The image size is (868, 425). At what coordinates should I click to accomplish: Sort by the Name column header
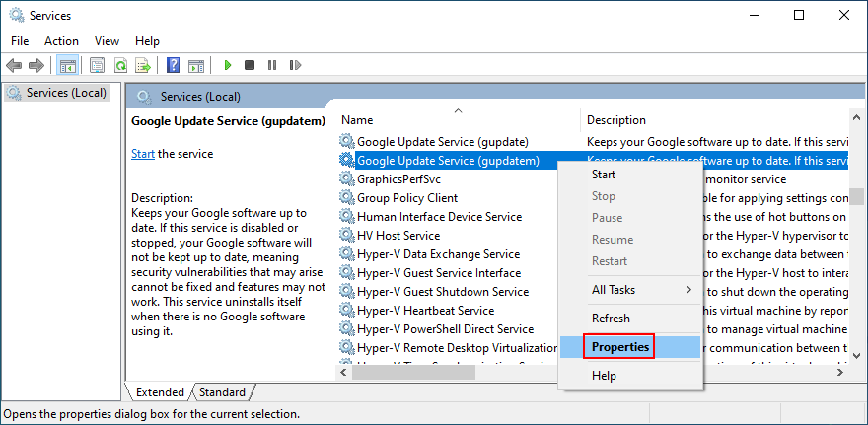[x=459, y=120]
